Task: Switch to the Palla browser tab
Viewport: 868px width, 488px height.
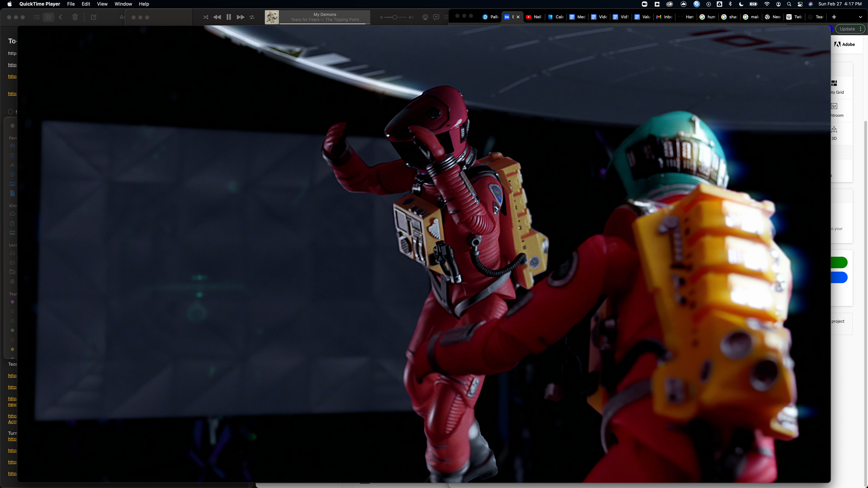Action: 491,17
